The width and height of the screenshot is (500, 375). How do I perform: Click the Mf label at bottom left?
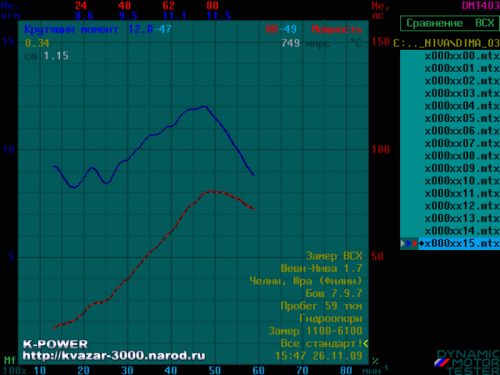pyautogui.click(x=10, y=360)
